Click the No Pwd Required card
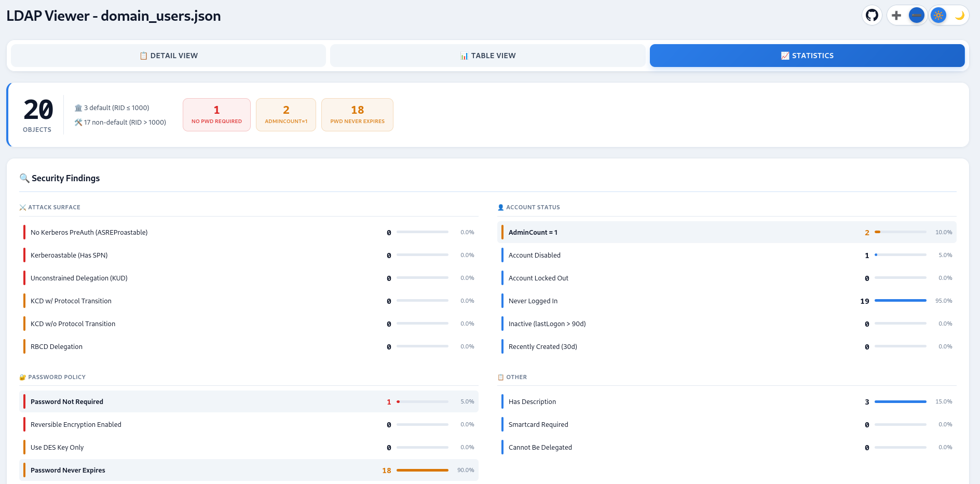This screenshot has height=484, width=980. [216, 115]
